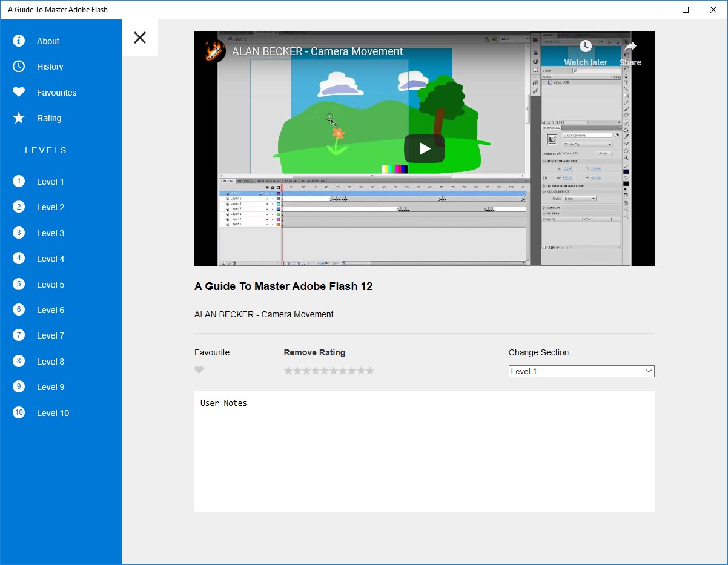Open Favourites via the heart sidebar icon
The image size is (728, 565).
pyautogui.click(x=19, y=92)
